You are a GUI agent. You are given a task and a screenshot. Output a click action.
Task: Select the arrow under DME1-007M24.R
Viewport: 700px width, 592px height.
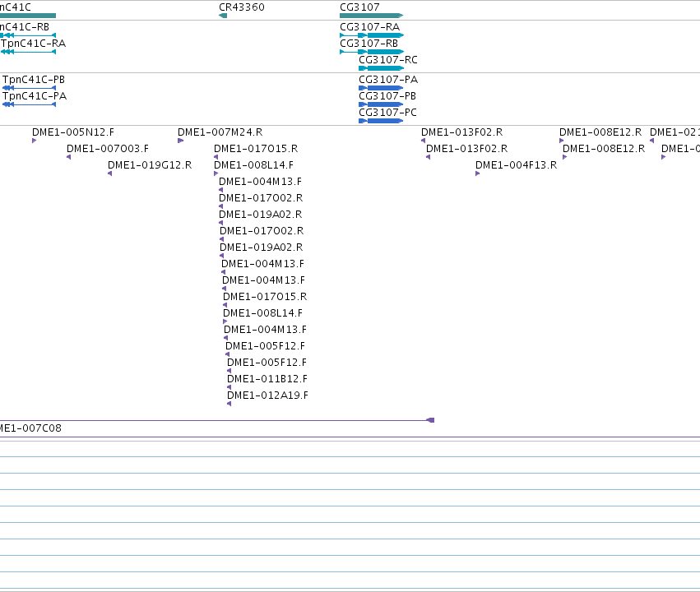[x=180, y=141]
